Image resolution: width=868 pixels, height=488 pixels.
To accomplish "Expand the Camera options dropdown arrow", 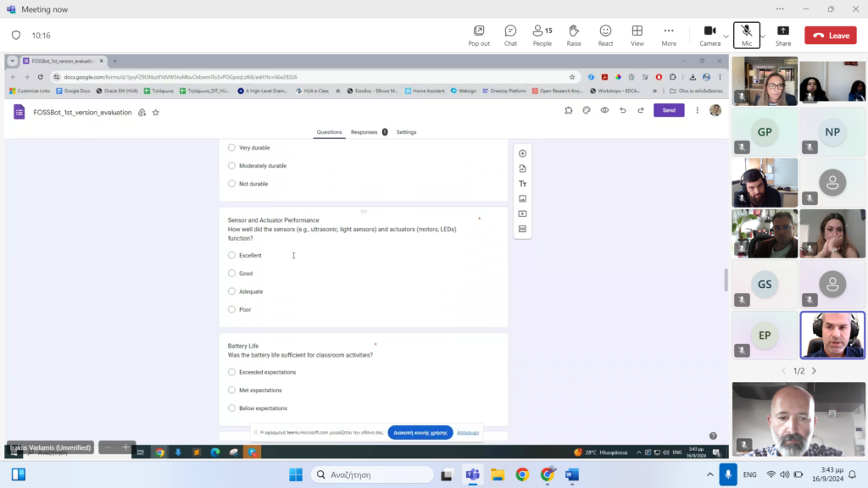I will point(726,36).
